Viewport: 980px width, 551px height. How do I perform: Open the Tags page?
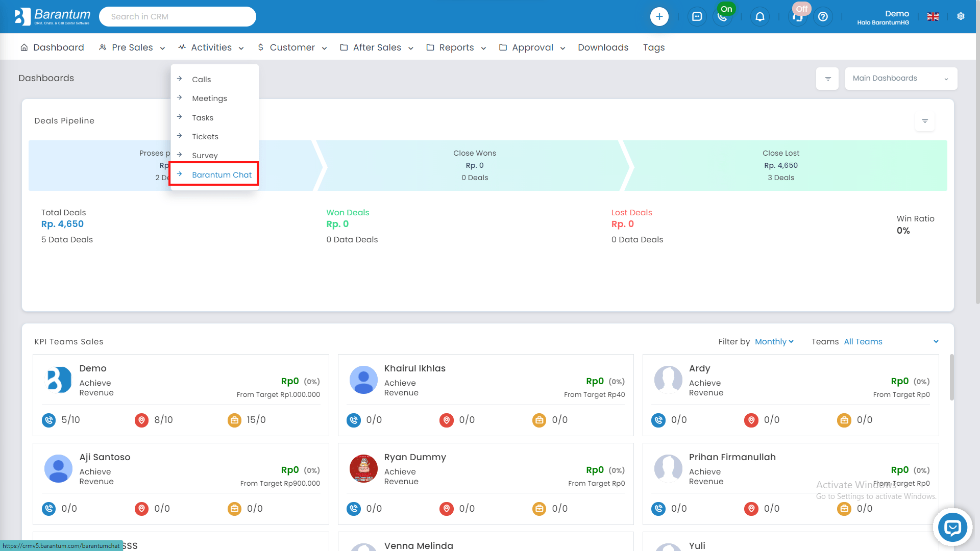(x=654, y=47)
